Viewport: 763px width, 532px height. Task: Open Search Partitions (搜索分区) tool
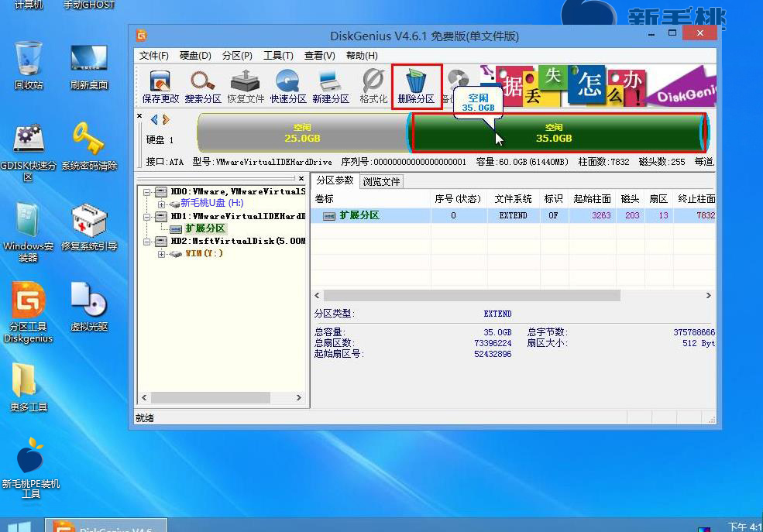[x=203, y=87]
